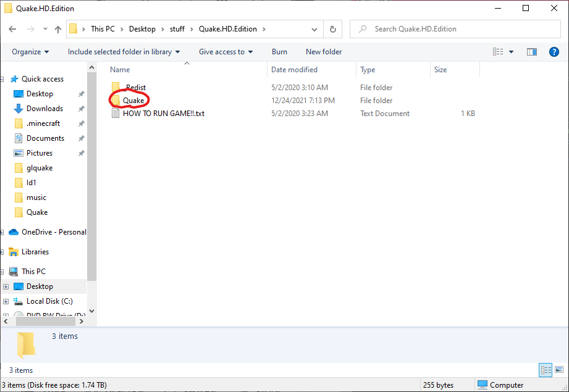Open the Give access to menu
Viewport: 569px width, 392px height.
[225, 52]
